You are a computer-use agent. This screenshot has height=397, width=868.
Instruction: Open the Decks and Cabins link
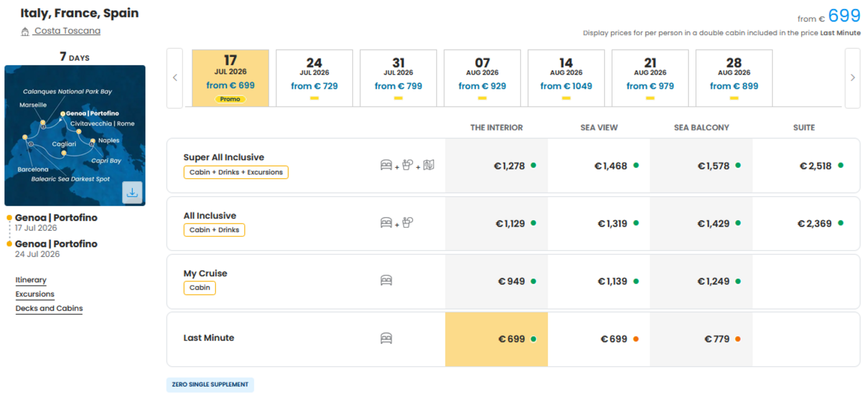(49, 308)
